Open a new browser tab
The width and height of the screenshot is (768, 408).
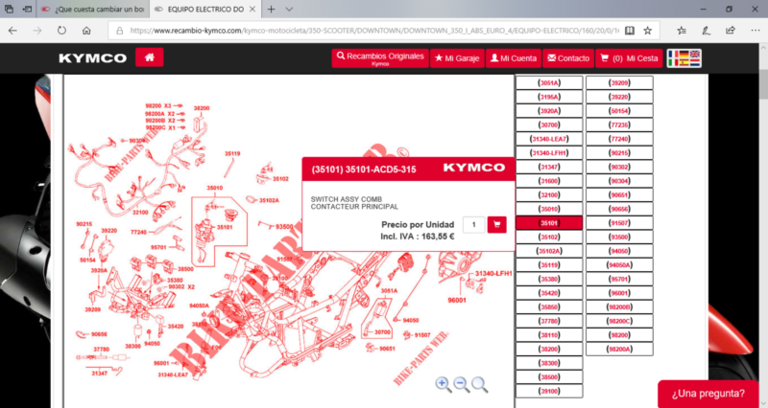click(270, 9)
